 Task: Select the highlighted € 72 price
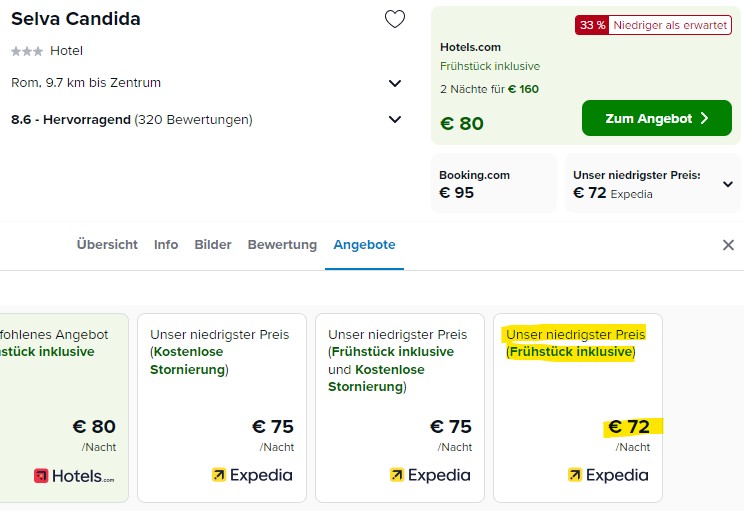pos(629,427)
